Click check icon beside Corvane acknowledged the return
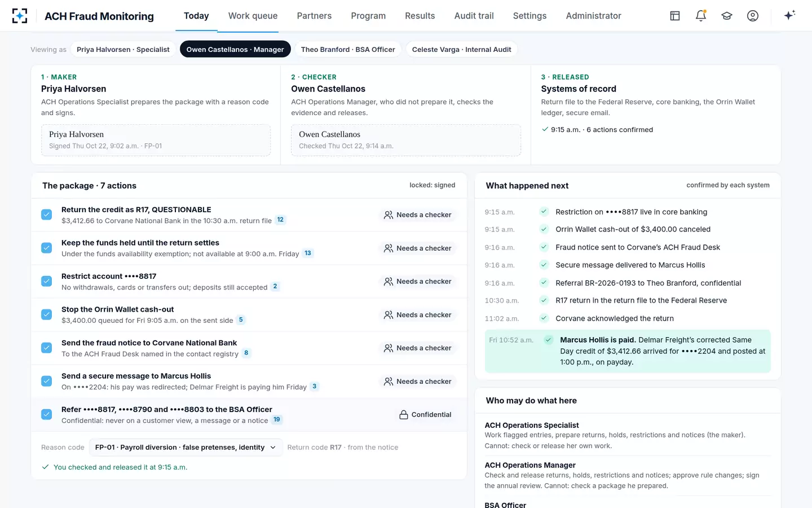The height and width of the screenshot is (508, 812). (x=544, y=318)
